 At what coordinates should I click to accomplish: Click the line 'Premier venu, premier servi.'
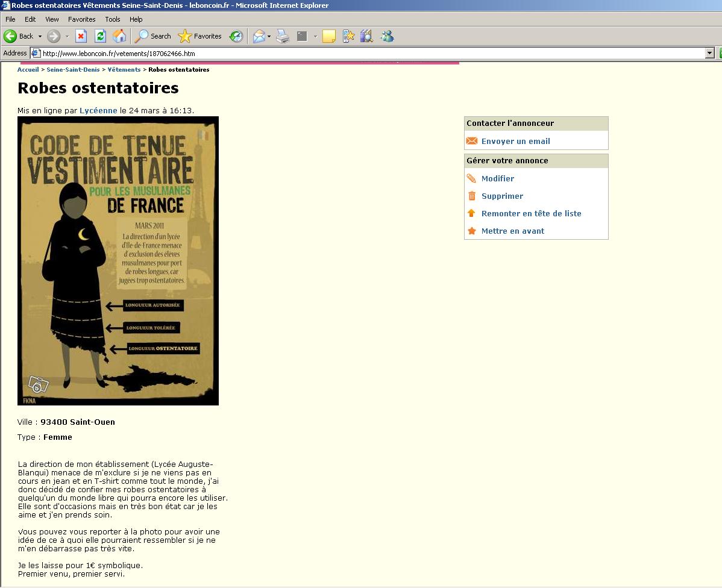[71, 574]
